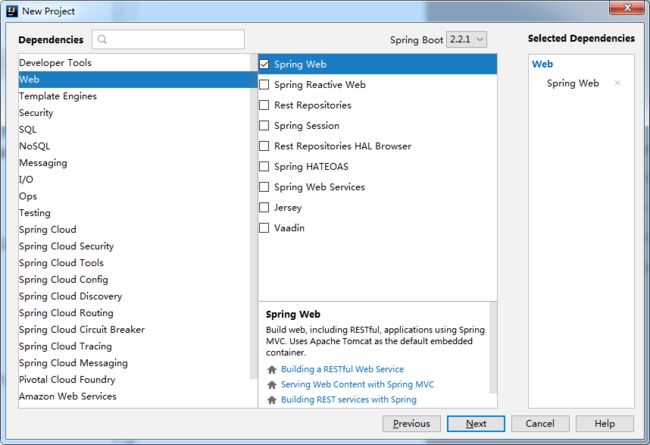The height and width of the screenshot is (445, 650).
Task: Cancel the New Project wizard
Action: [x=540, y=423]
